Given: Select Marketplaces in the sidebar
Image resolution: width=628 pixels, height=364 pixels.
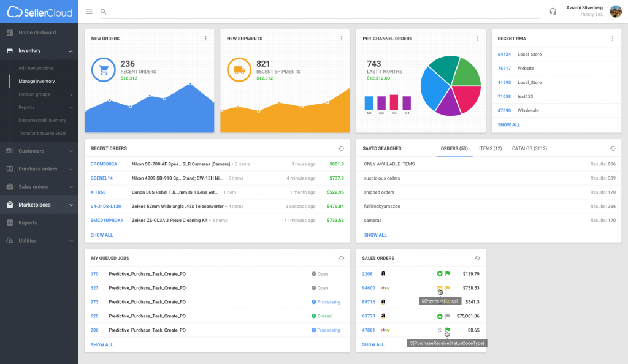Looking at the screenshot, I should pyautogui.click(x=34, y=205).
